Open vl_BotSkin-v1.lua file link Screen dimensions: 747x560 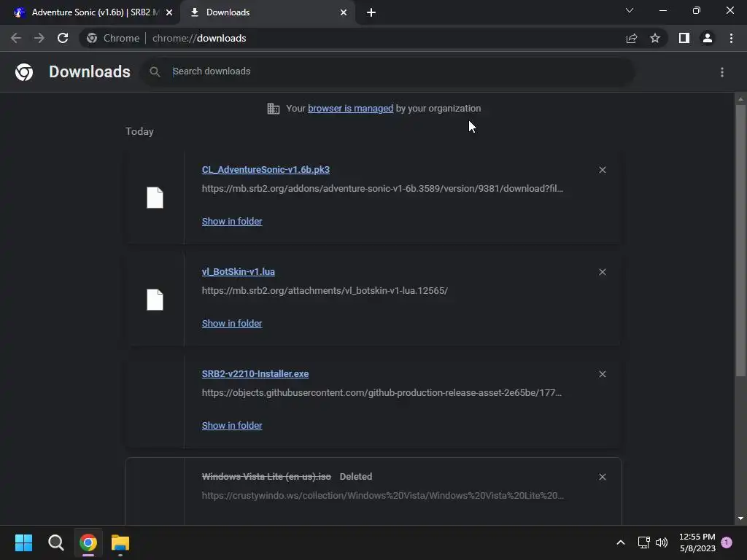point(239,271)
